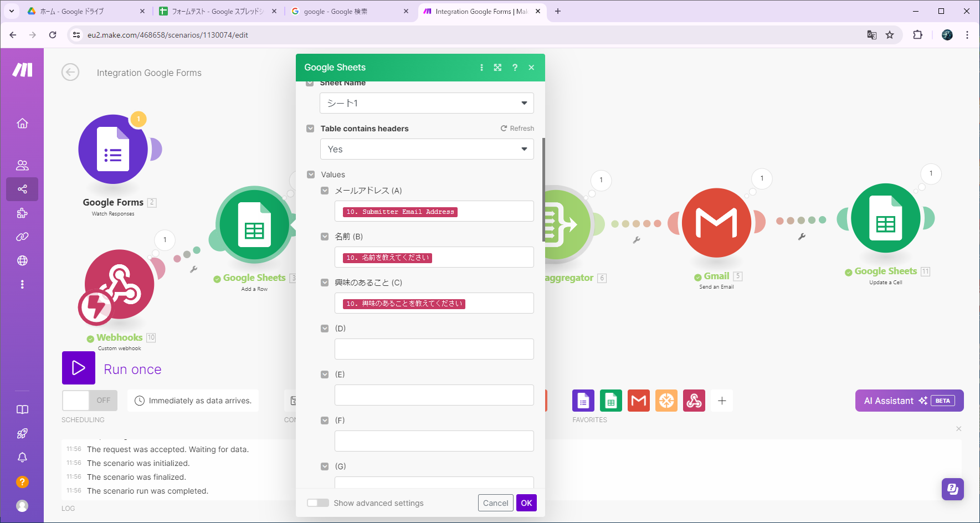Screen dimensions: 980x523
Task: Open the Webhooks globe icon in sidebar
Action: (22, 260)
